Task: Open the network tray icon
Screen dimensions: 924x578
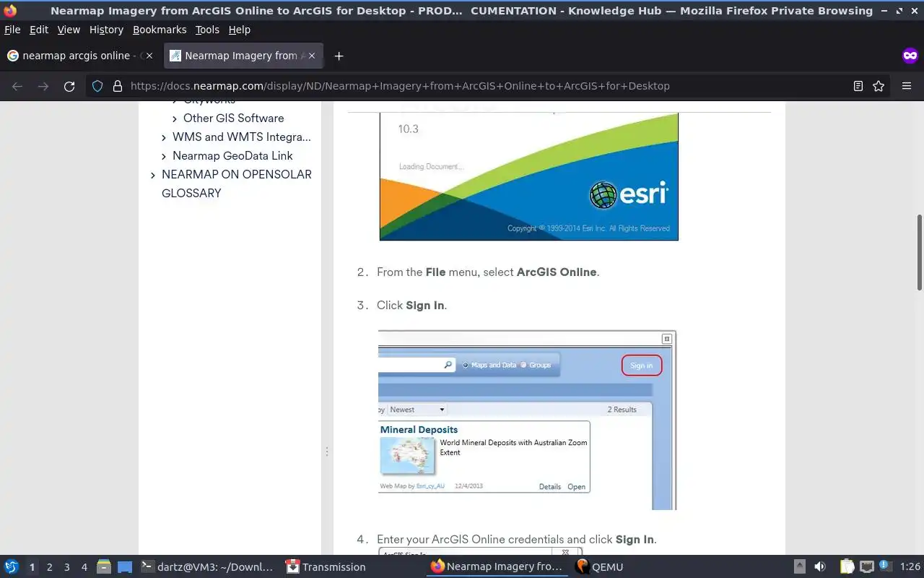Action: pyautogui.click(x=866, y=567)
